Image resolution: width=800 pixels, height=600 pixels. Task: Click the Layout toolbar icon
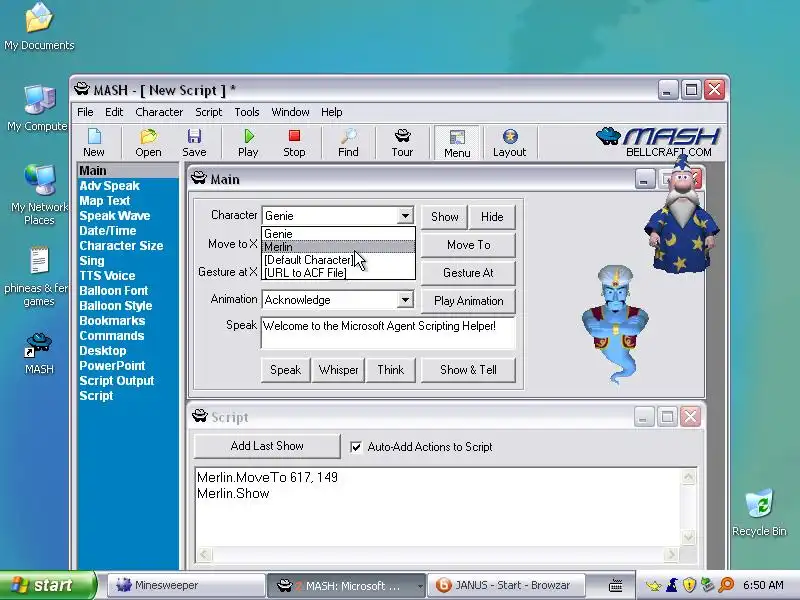click(x=509, y=142)
